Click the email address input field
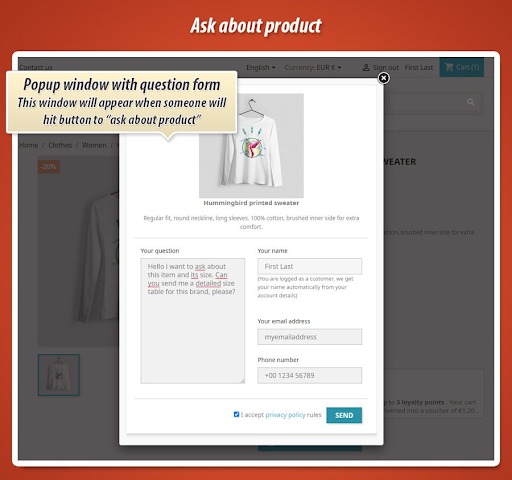The image size is (512, 480). point(309,337)
